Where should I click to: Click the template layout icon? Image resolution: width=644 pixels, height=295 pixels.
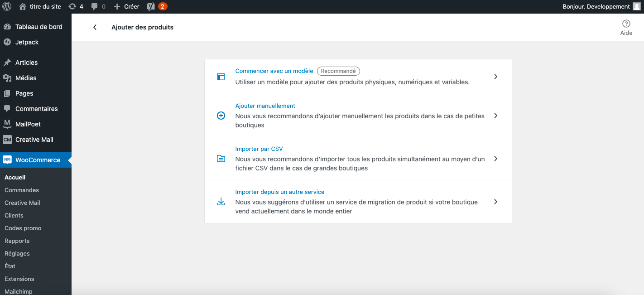point(221,77)
